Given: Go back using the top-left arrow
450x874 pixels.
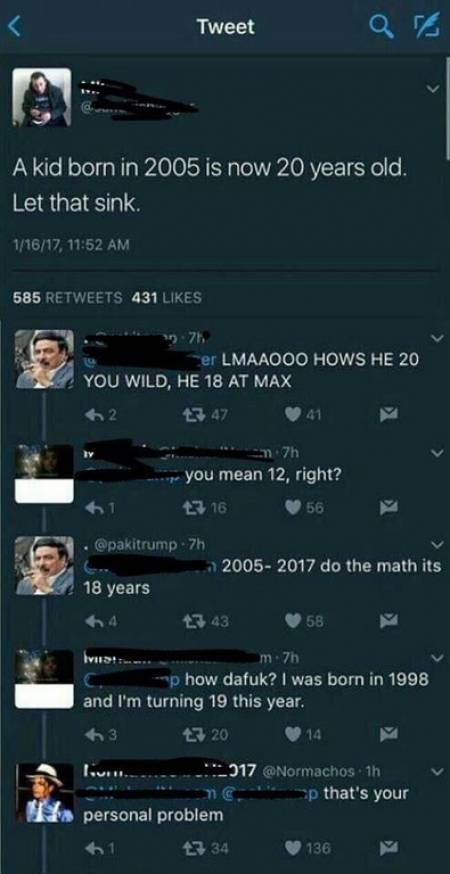Looking at the screenshot, I should (x=15, y=27).
